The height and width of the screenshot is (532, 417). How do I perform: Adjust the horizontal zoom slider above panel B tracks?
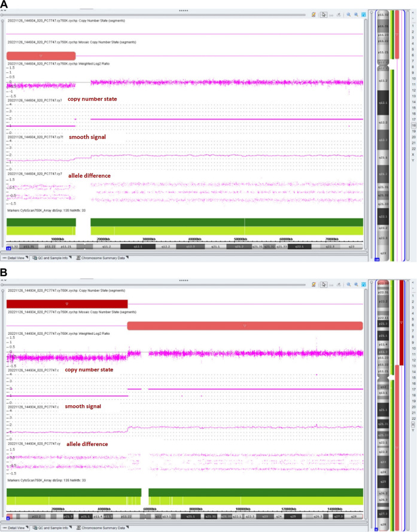(153, 285)
